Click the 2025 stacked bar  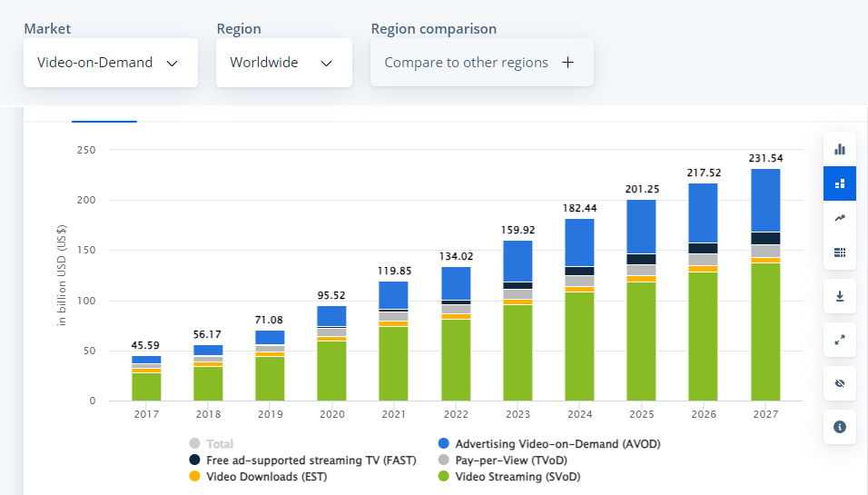(x=641, y=300)
